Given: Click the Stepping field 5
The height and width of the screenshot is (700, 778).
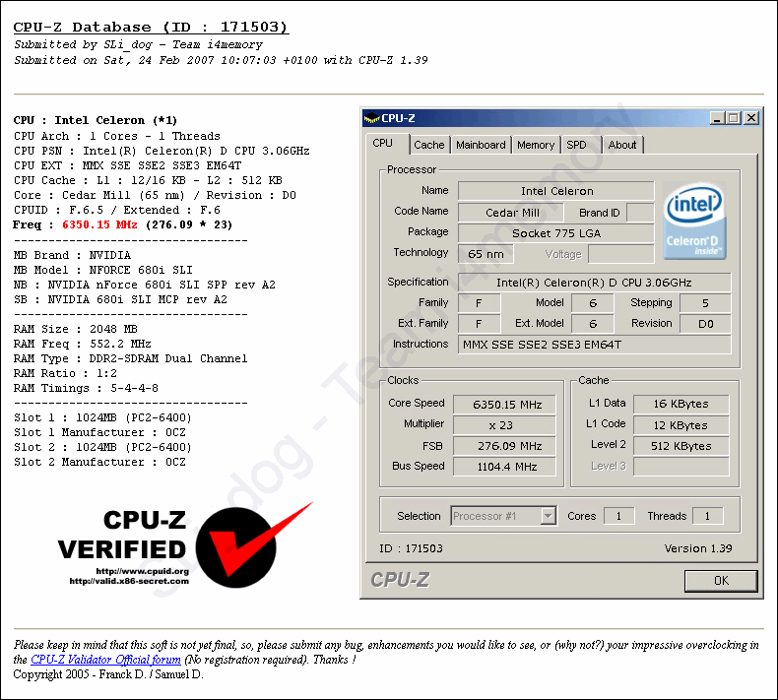Looking at the screenshot, I should 705,303.
